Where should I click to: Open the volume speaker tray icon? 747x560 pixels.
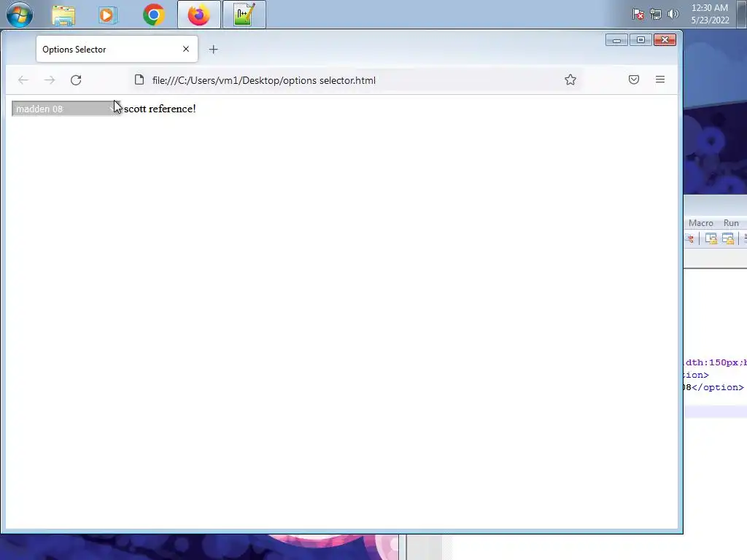(673, 14)
